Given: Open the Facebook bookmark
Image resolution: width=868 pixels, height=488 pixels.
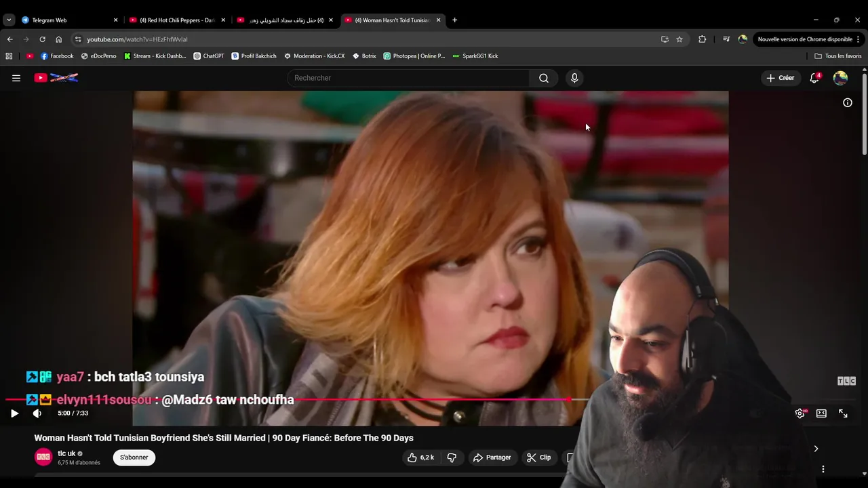Looking at the screenshot, I should (x=57, y=56).
